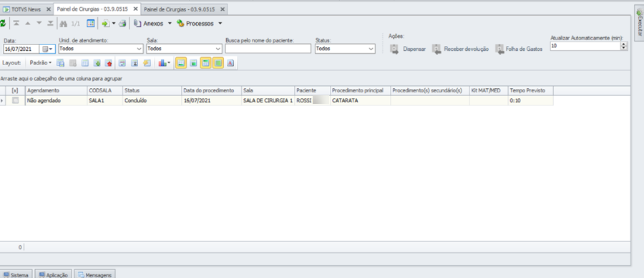Click the Receber devolução button
Screen dimensions: 644x278
click(460, 49)
